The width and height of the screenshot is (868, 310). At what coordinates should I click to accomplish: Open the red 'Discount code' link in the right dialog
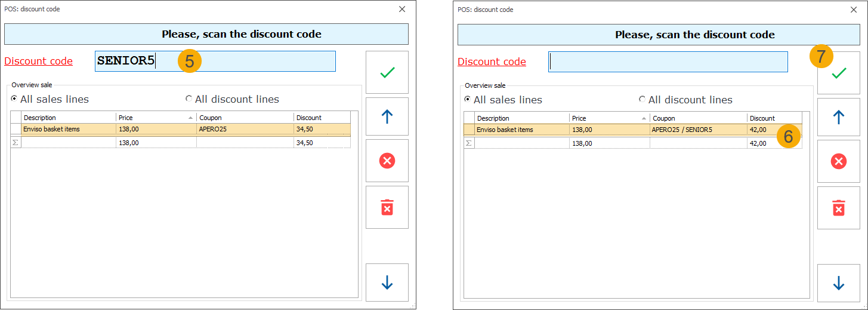coord(492,62)
